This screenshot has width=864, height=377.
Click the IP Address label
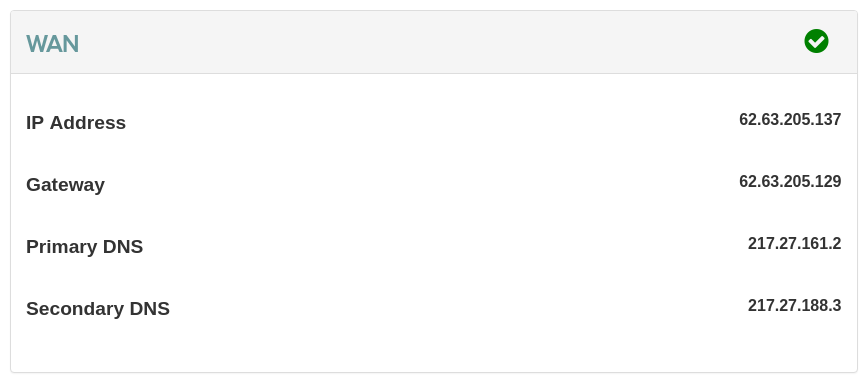tap(76, 122)
